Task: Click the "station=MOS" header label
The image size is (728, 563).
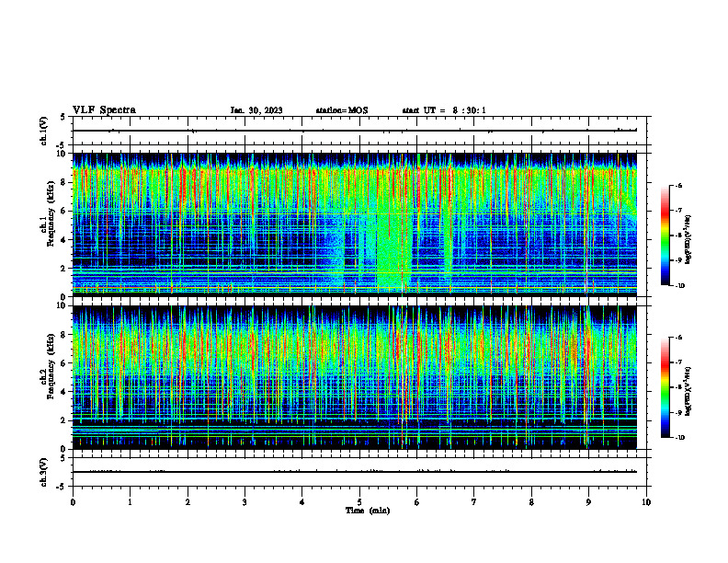Action: pos(342,110)
